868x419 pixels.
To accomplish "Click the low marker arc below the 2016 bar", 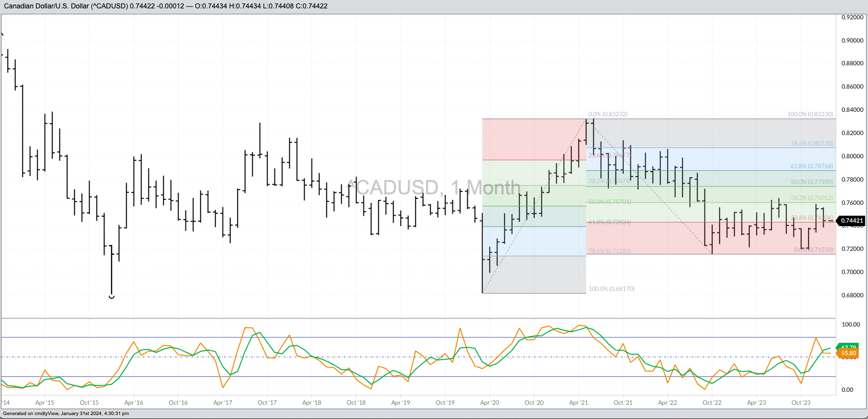I will click(x=112, y=297).
